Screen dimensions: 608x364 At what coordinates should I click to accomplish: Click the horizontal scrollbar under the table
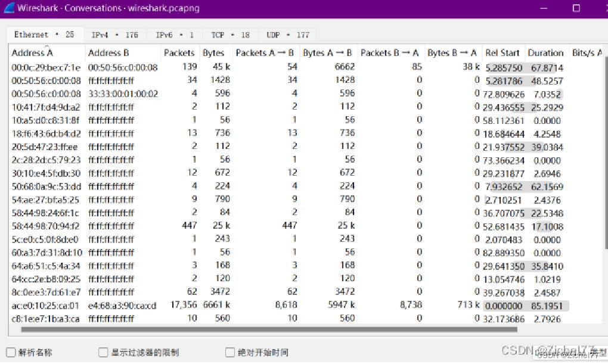pyautogui.click(x=269, y=329)
